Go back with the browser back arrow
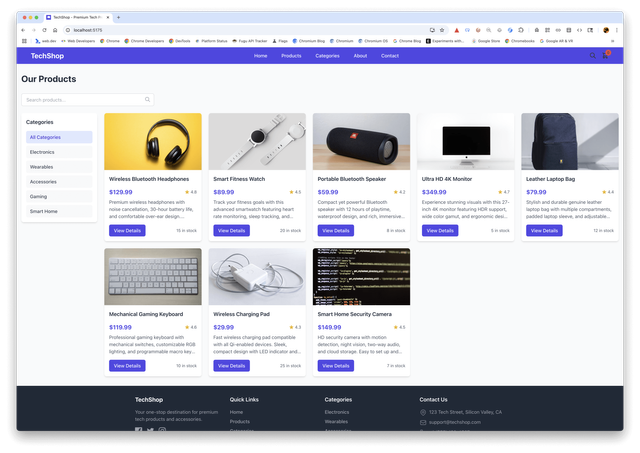 pyautogui.click(x=23, y=30)
